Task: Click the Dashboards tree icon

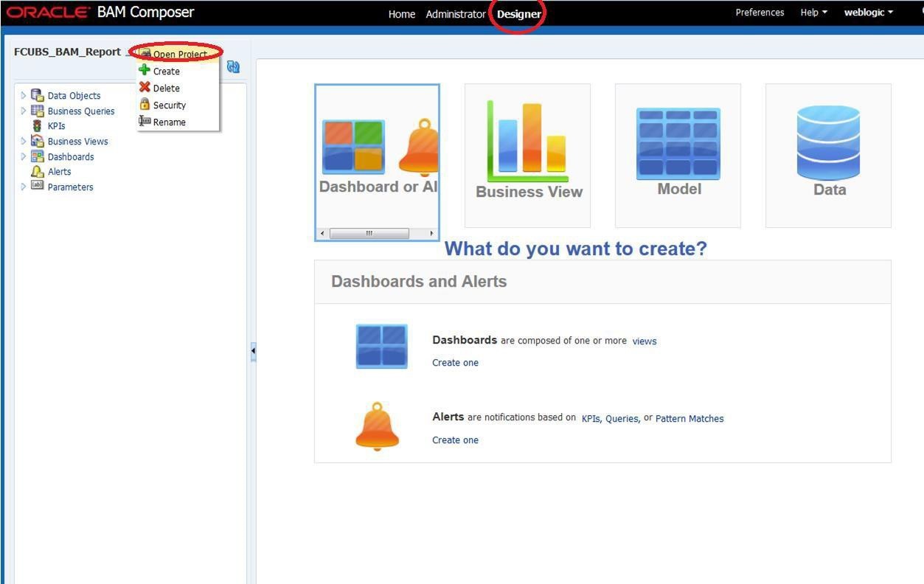Action: 37,156
